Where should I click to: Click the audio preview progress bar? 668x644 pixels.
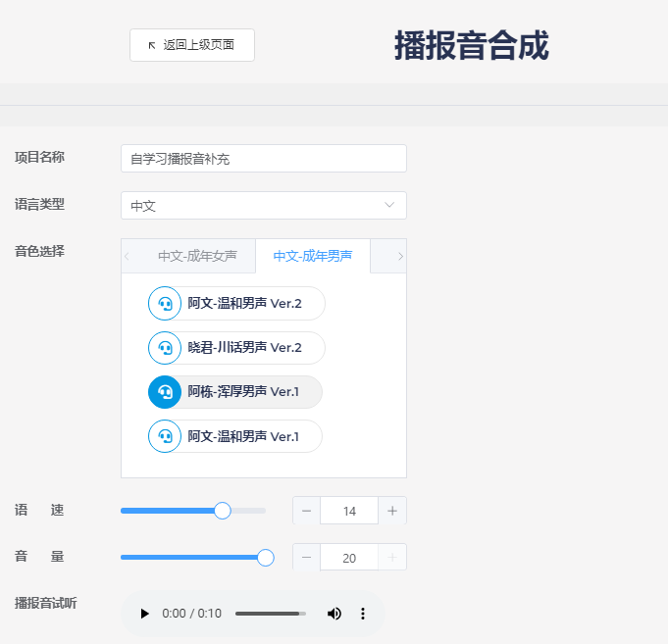coord(270,614)
